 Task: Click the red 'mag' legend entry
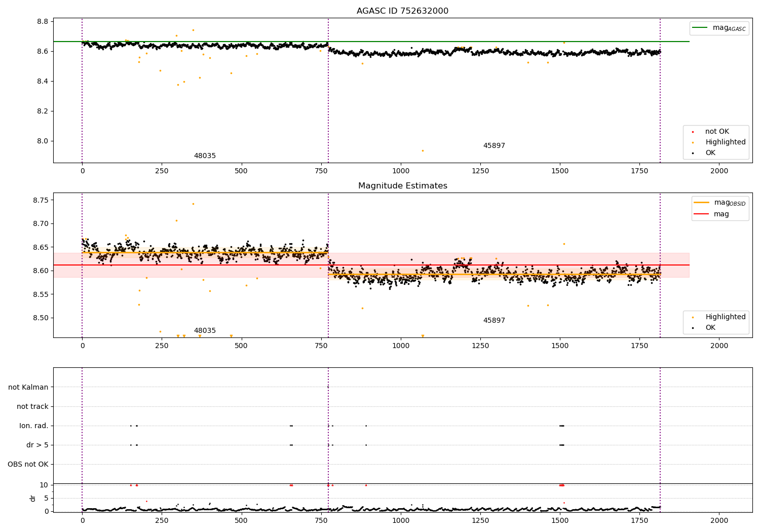[x=711, y=214]
